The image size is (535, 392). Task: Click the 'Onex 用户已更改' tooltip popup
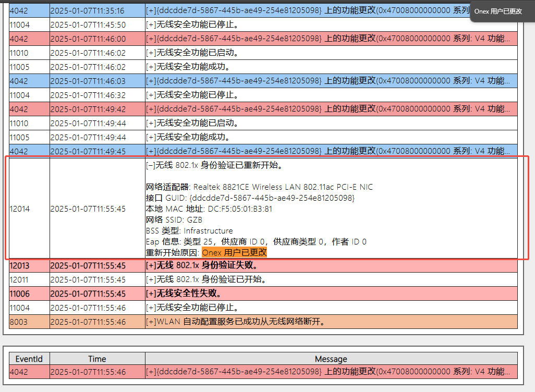498,11
